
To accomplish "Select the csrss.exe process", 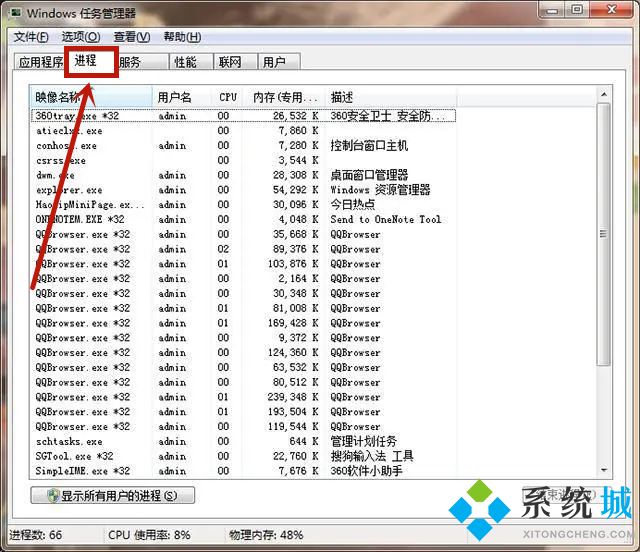I will [243, 160].
